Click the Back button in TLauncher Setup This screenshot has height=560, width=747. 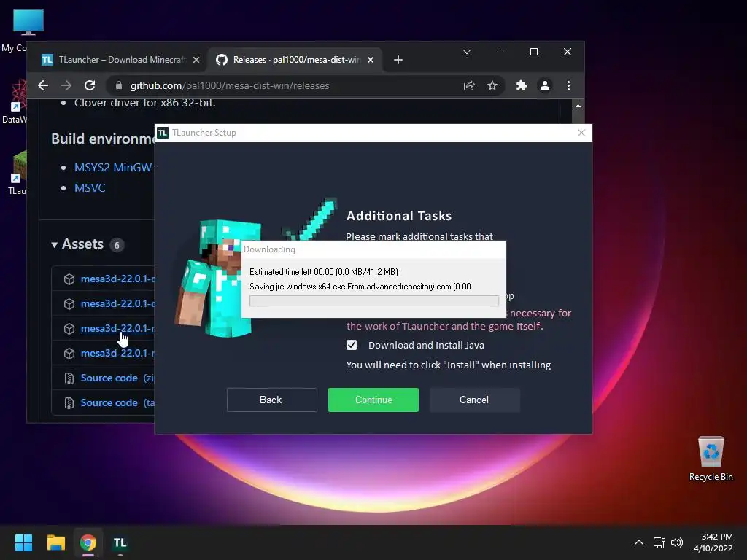click(x=271, y=400)
